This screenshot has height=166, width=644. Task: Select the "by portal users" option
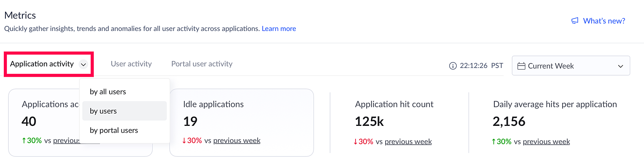click(114, 130)
